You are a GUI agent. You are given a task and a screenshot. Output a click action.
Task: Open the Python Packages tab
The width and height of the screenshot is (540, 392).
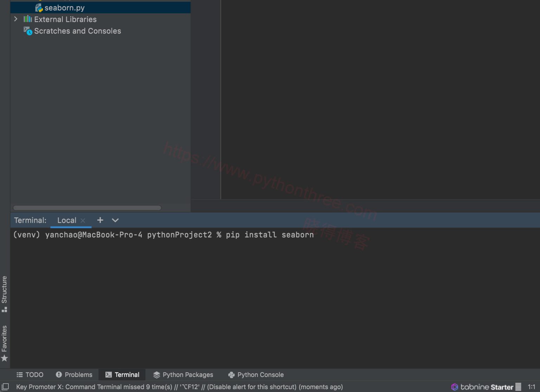pyautogui.click(x=183, y=375)
